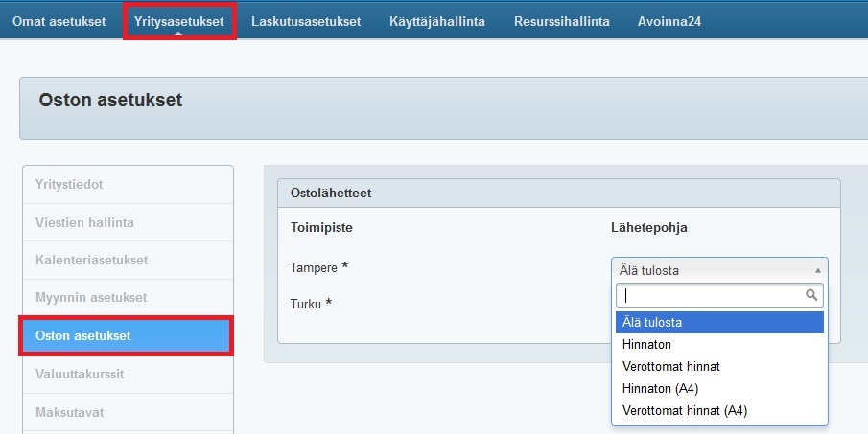Click the search magnifier icon in dropdown
This screenshot has height=434, width=868.
[811, 296]
